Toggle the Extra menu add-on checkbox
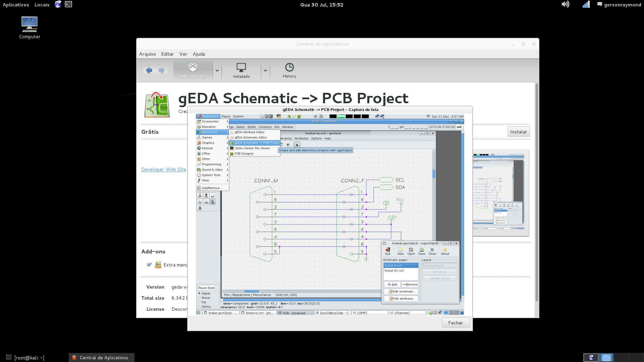This screenshot has height=362, width=644. 149,265
